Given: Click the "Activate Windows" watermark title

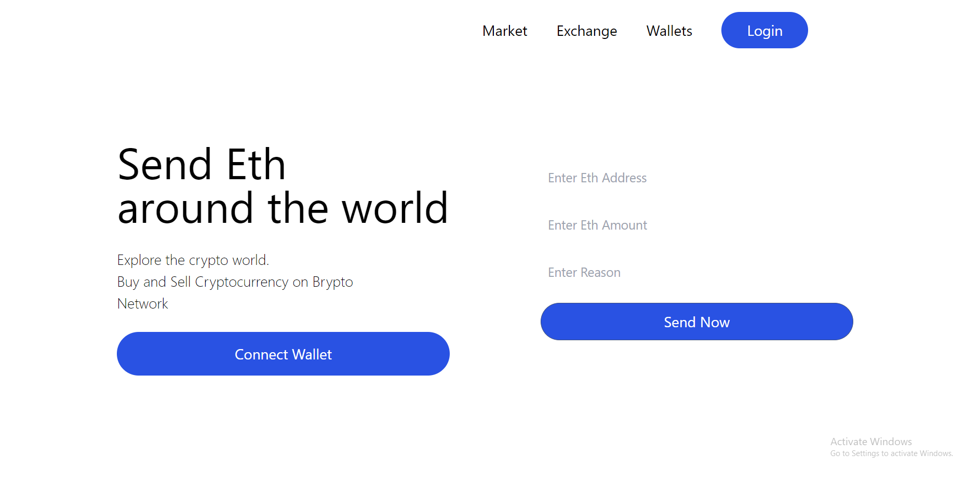Looking at the screenshot, I should pos(871,442).
